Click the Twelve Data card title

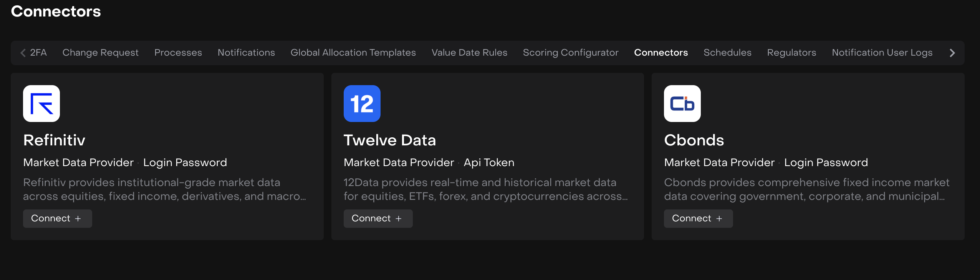pos(389,140)
